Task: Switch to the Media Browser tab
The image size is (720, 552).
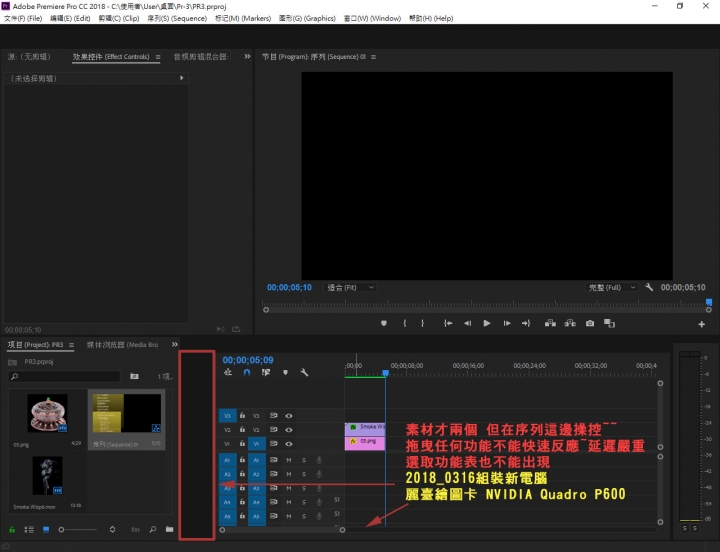Action: (x=122, y=344)
